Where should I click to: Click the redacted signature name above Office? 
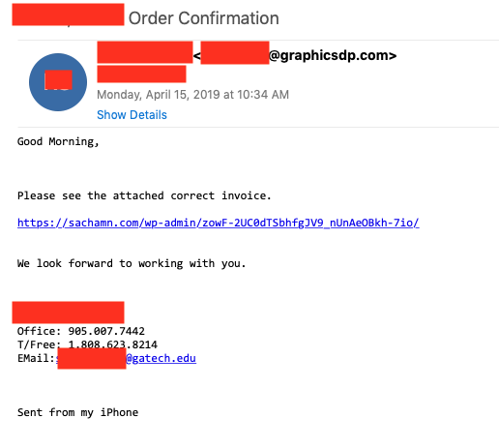68,313
